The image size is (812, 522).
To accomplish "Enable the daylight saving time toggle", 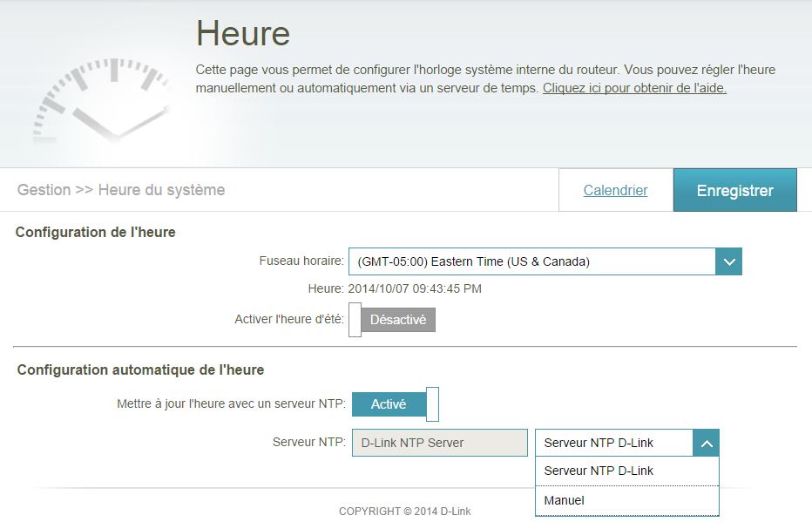I will [392, 320].
